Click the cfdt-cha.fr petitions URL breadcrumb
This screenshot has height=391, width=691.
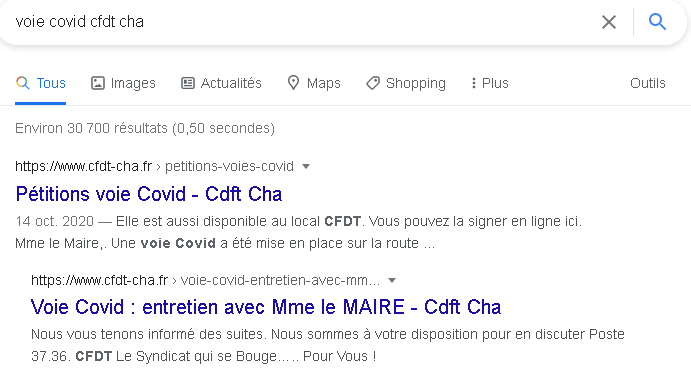coord(154,166)
